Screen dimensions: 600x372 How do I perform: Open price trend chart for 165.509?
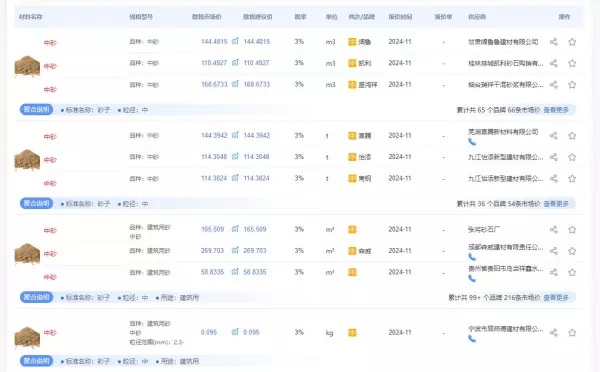point(235,229)
